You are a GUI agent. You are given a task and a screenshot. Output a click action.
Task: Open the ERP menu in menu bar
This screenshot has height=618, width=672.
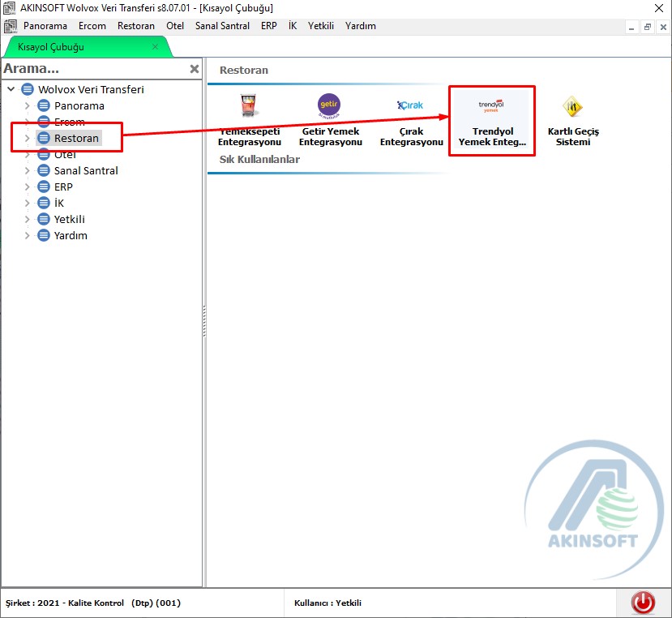268,26
